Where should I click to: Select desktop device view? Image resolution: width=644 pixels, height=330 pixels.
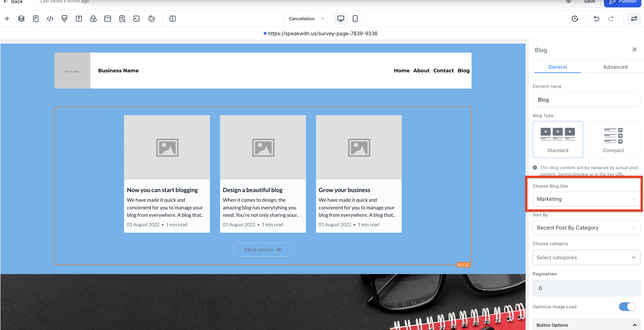point(341,19)
